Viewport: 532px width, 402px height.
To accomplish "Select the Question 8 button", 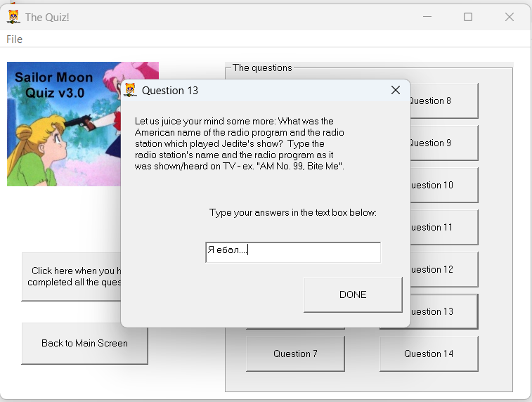I will pos(443,100).
